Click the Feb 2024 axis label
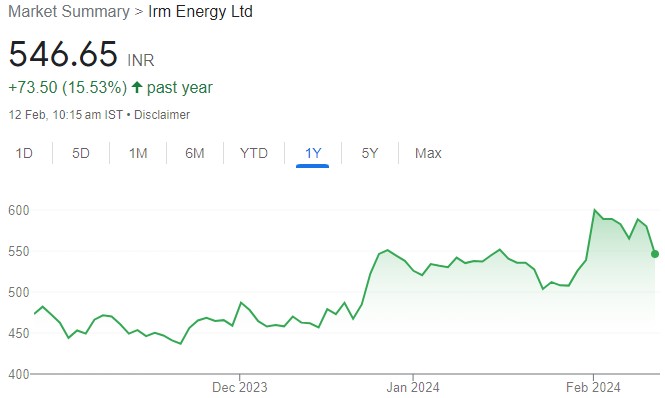The width and height of the screenshot is (665, 398). (593, 387)
